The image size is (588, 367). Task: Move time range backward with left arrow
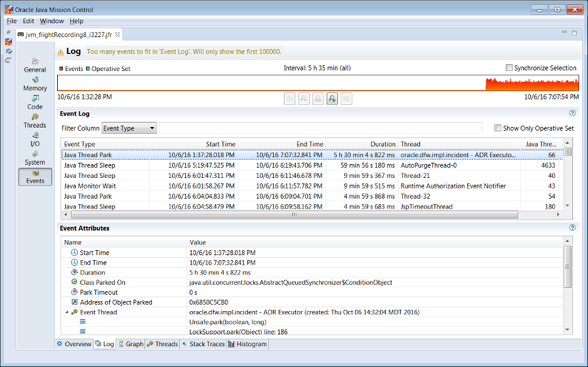[x=290, y=99]
